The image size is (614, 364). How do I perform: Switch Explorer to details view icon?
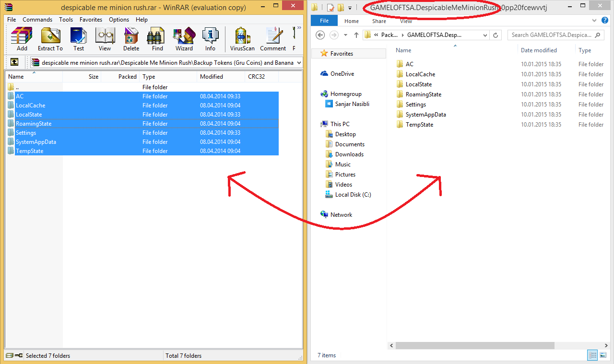[x=593, y=355]
